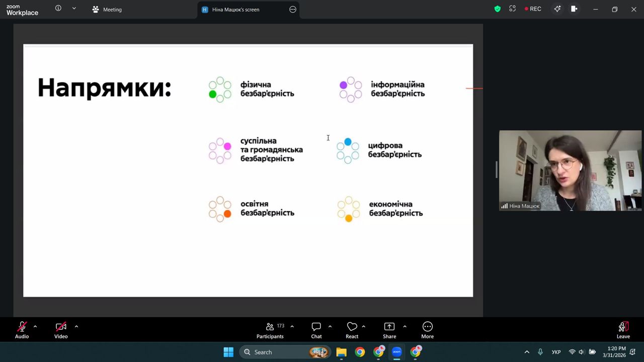Click the Share screen icon

coord(389,330)
